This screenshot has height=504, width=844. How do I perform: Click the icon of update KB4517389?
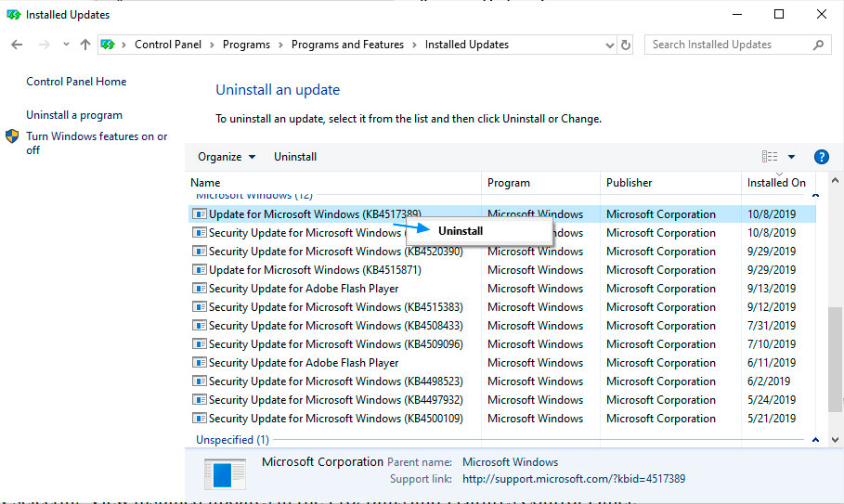coord(199,214)
